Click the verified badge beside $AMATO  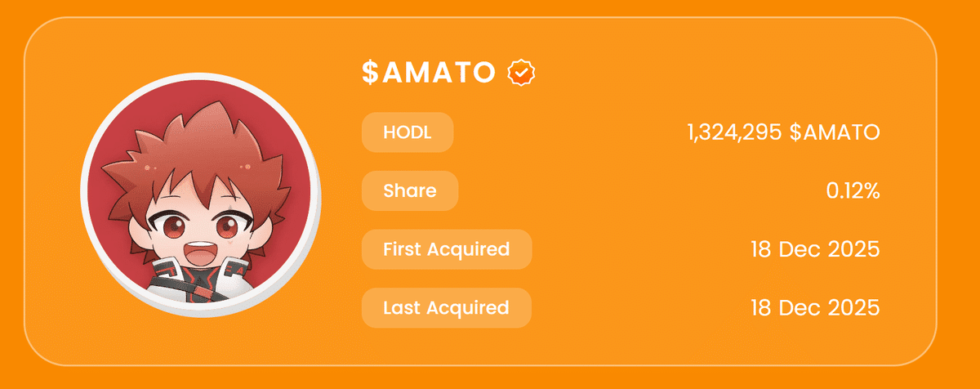click(x=521, y=74)
